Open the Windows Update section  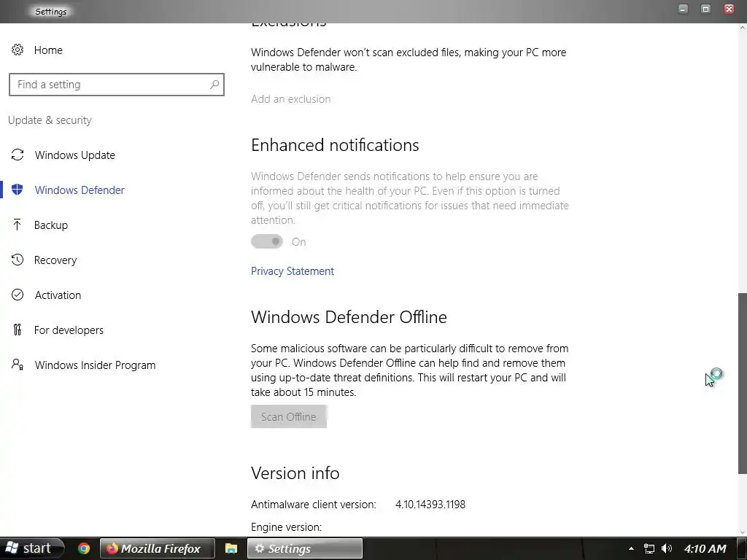75,155
